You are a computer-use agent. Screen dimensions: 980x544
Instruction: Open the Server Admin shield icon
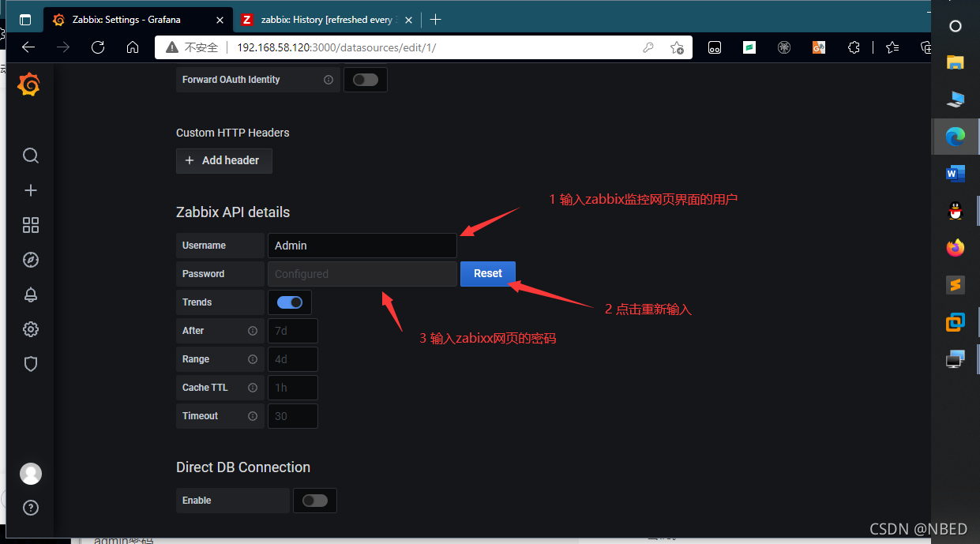click(x=31, y=364)
